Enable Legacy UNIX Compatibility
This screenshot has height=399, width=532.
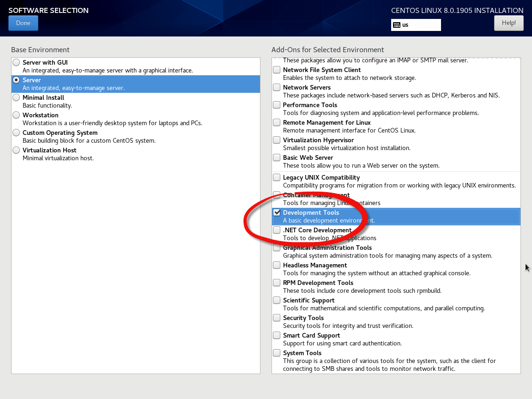(x=277, y=177)
